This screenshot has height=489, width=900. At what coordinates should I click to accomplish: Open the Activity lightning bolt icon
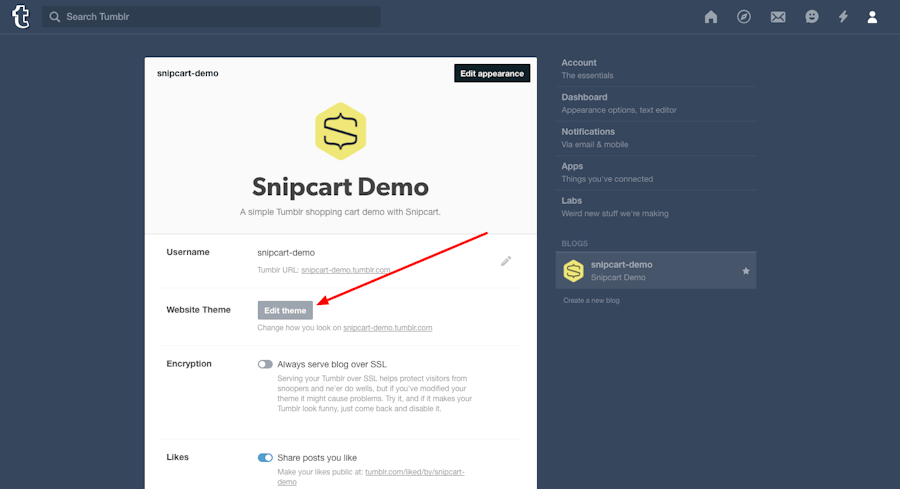843,17
